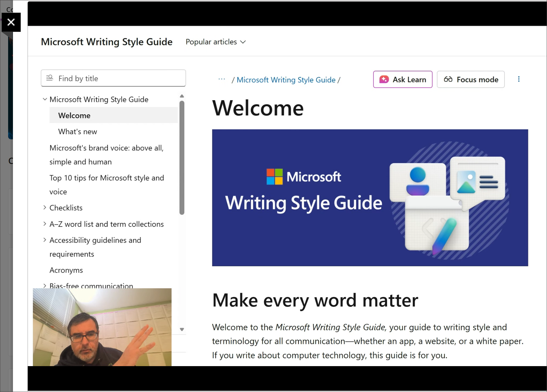
Task: Open the Popular articles dropdown
Action: coord(216,42)
